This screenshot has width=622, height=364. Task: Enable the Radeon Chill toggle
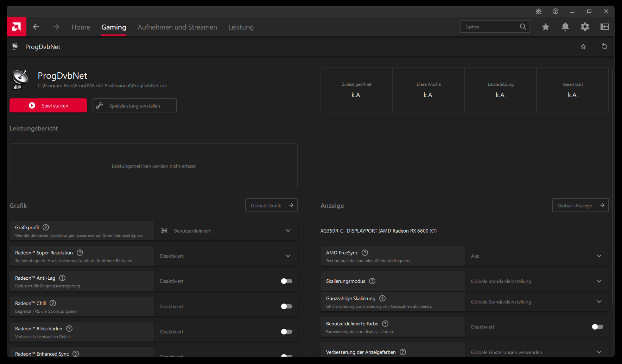pos(287,306)
